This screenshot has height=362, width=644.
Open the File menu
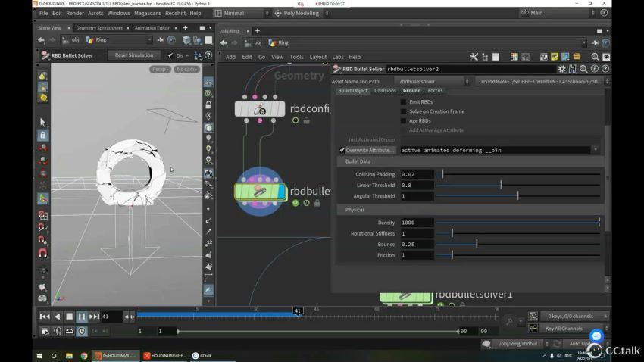point(43,13)
